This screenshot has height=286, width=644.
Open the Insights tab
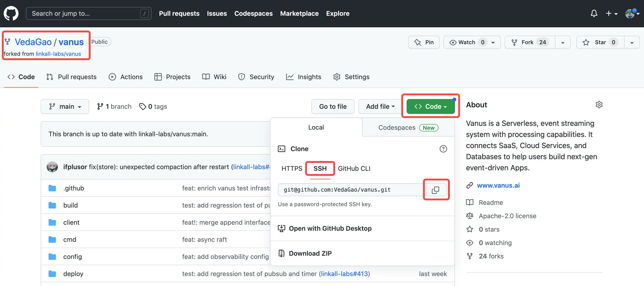(304, 77)
